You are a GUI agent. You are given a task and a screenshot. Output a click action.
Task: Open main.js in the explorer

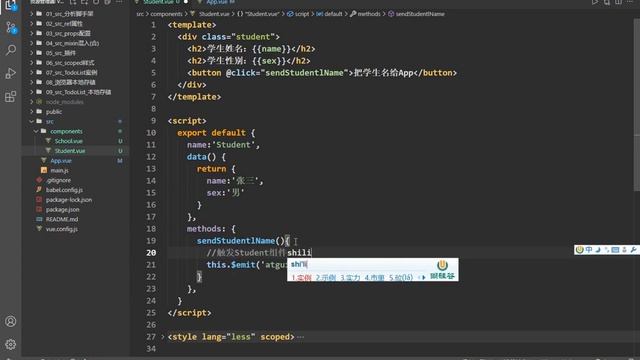pos(60,170)
